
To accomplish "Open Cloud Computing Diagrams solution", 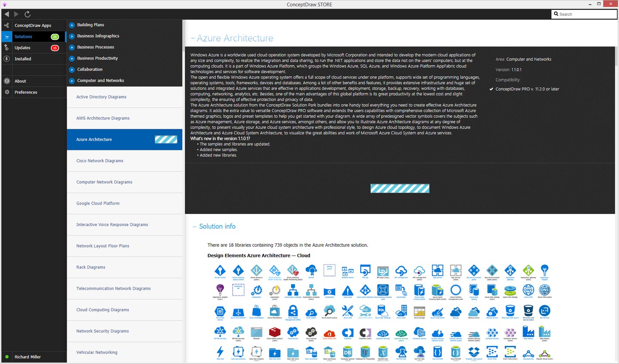I will (125, 310).
